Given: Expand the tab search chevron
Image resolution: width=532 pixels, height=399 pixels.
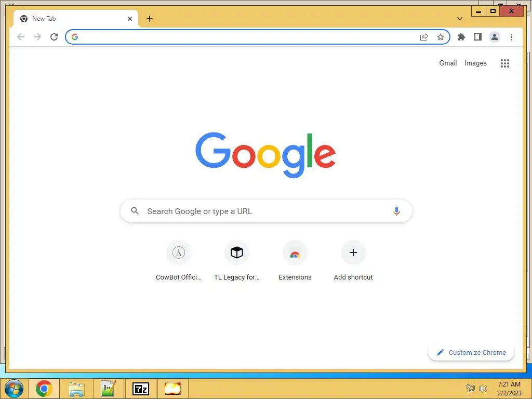Looking at the screenshot, I should tap(460, 19).
